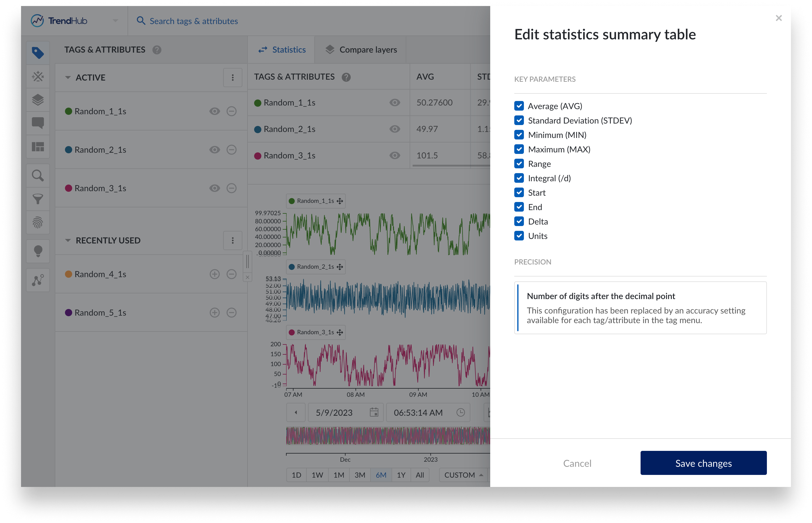Select the filter funnel sidebar icon
Screen dimensions: 812x523
38,199
